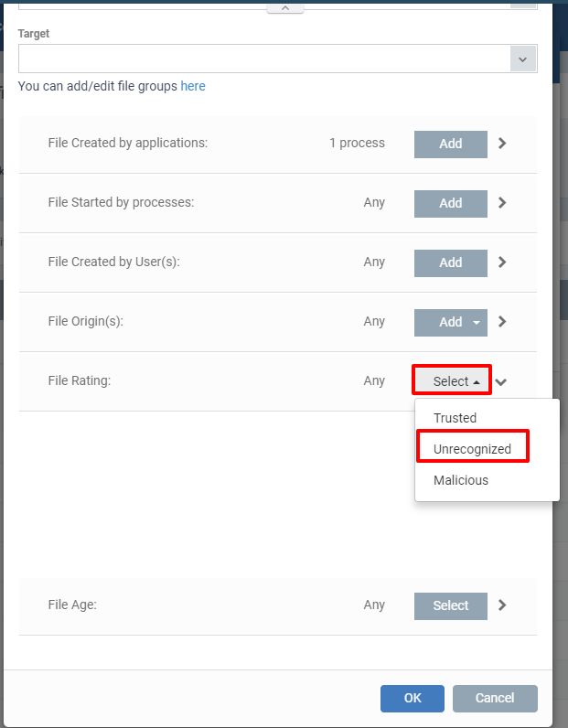
Task: Open the File Age Select button
Action: 451,605
